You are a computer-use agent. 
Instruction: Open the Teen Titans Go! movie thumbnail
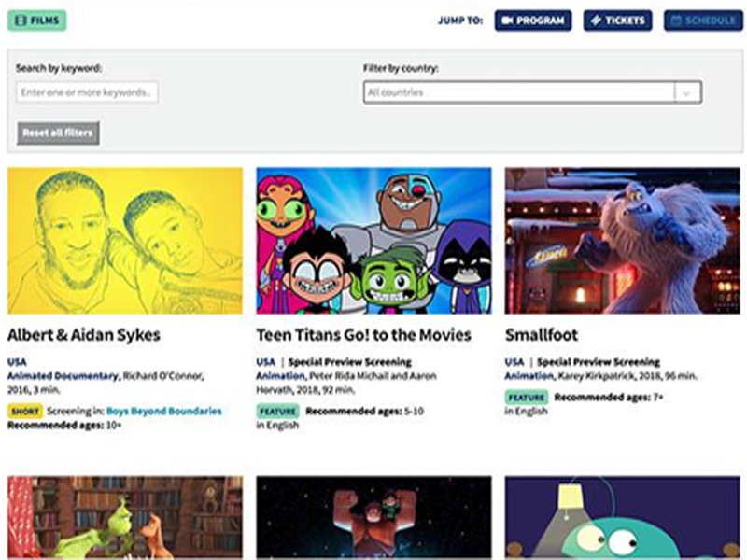pos(374,241)
